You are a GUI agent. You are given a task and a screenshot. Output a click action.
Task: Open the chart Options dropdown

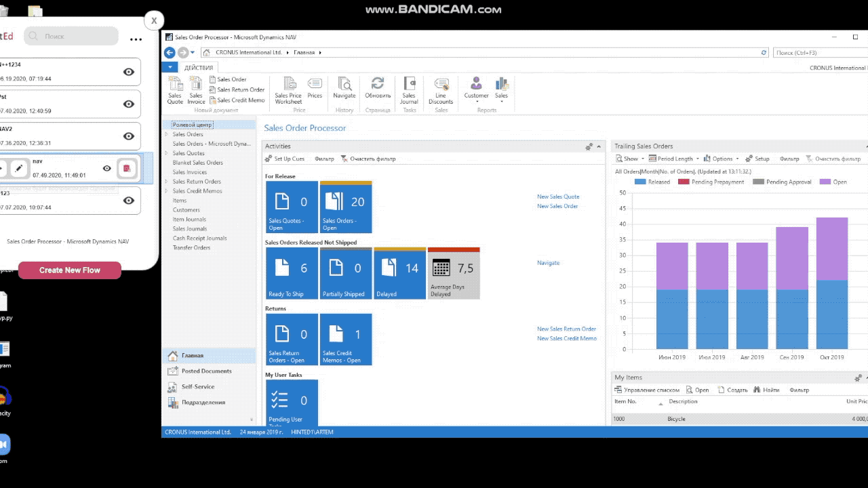click(x=722, y=159)
